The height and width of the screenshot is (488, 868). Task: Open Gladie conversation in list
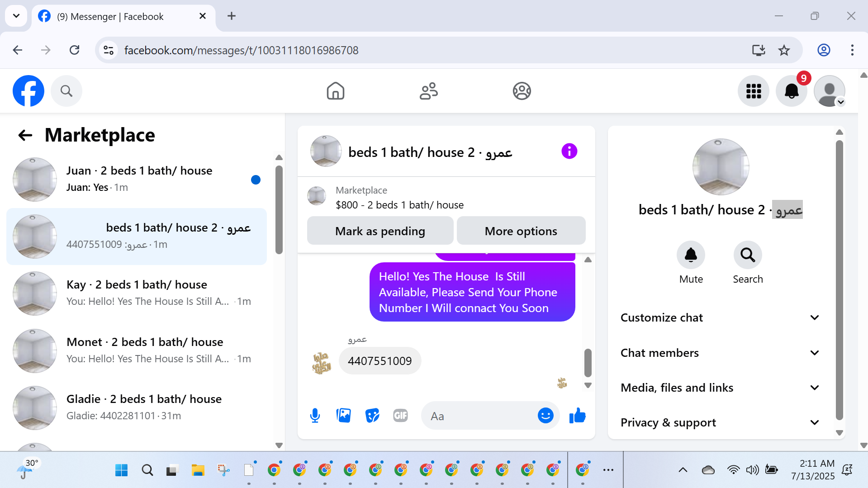(x=137, y=407)
